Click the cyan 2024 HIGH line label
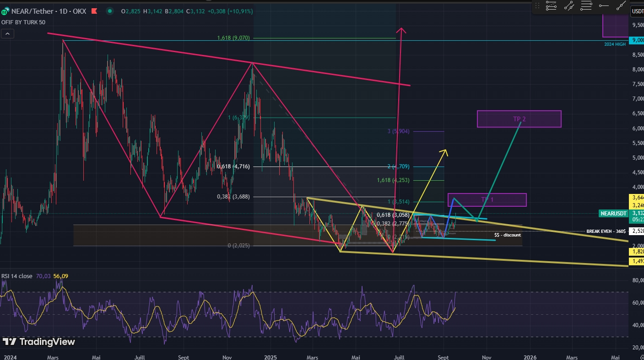The image size is (644, 360). [614, 44]
